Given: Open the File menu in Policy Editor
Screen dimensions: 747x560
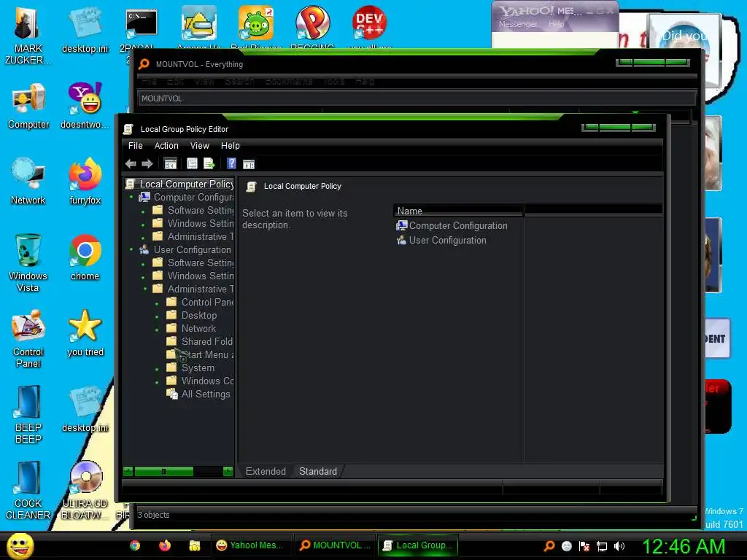Looking at the screenshot, I should (x=135, y=146).
